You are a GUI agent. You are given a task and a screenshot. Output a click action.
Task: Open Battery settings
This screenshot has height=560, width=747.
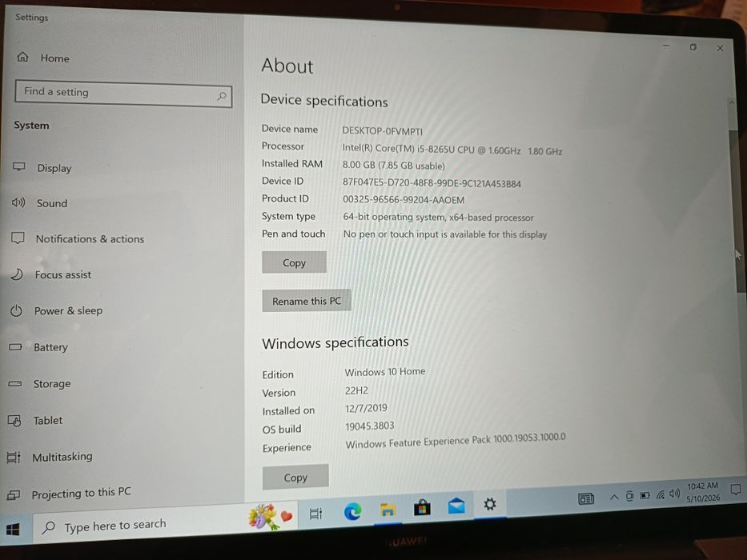tap(38, 347)
